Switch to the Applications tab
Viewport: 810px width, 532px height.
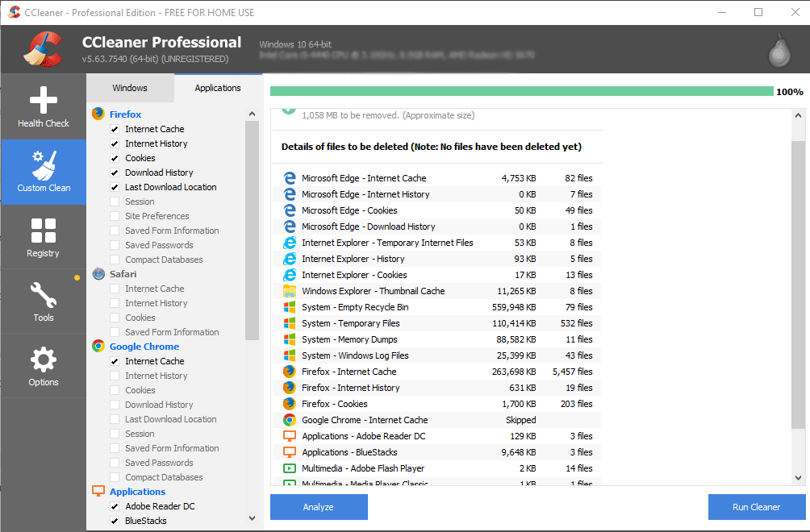click(217, 88)
